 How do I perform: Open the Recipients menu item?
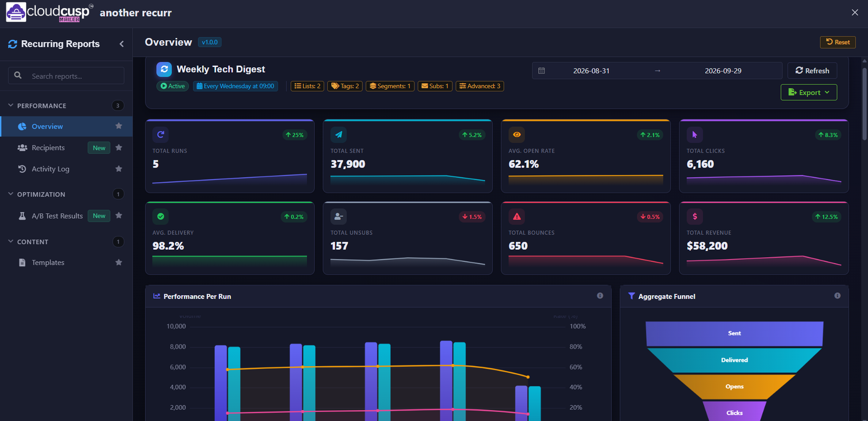66,148
